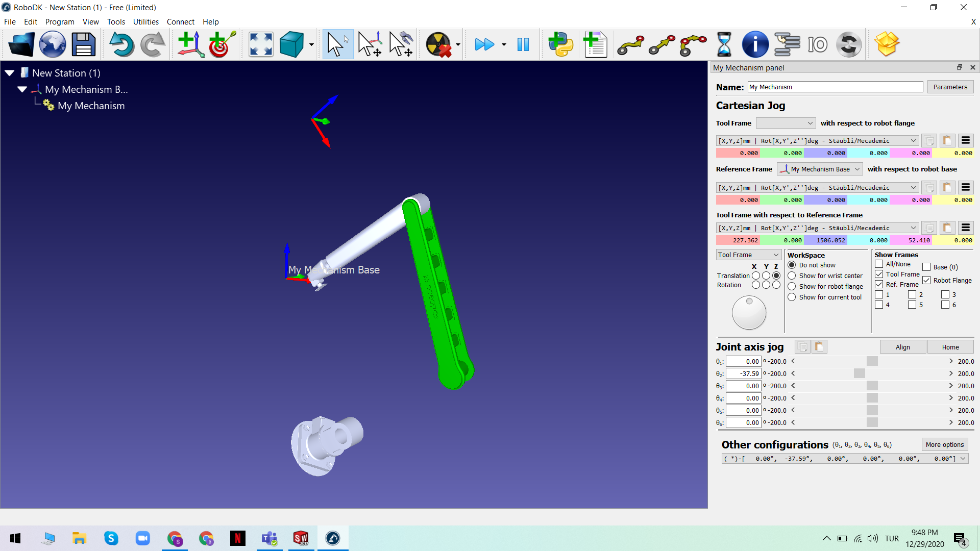Enable the Base (0) frame checkbox
The height and width of the screenshot is (551, 980).
926,267
